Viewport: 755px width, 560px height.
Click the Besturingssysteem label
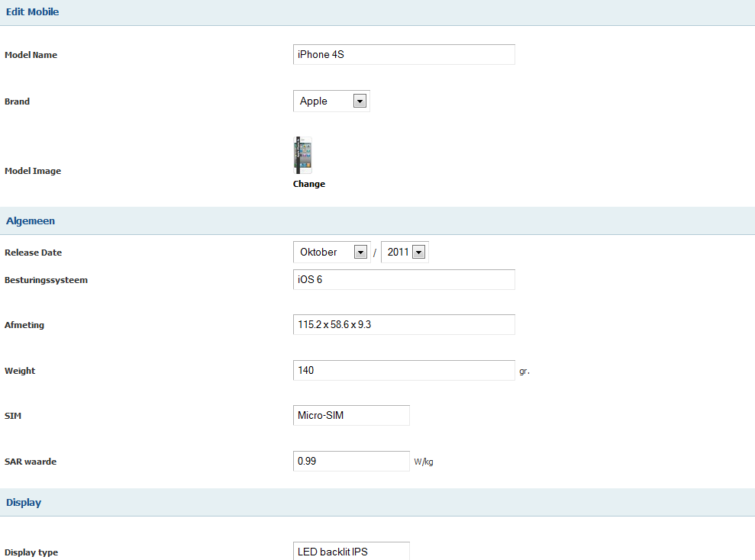pos(47,280)
